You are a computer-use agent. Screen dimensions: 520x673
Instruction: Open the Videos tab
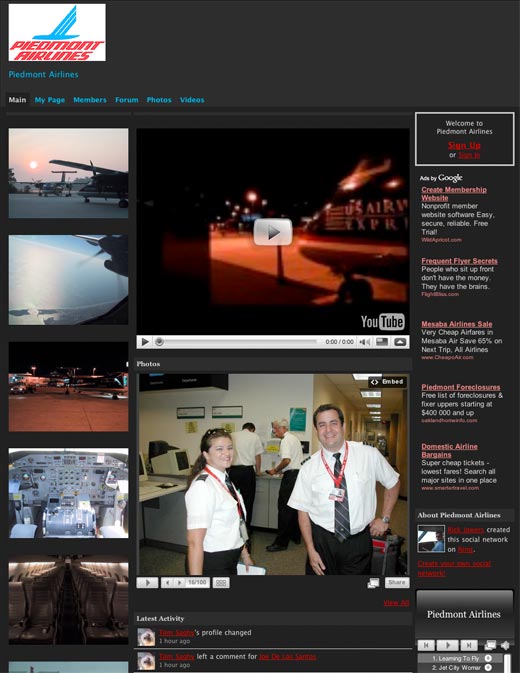click(x=192, y=100)
